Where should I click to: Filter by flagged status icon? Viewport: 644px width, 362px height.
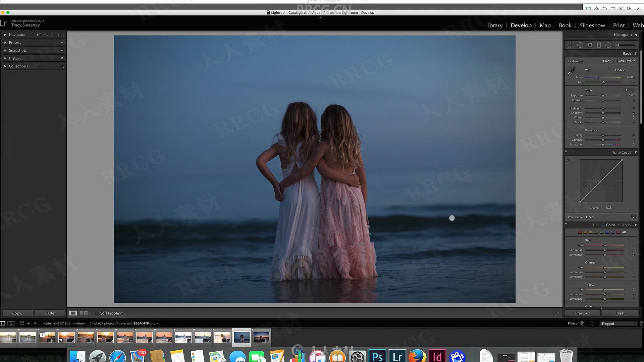coord(582,323)
